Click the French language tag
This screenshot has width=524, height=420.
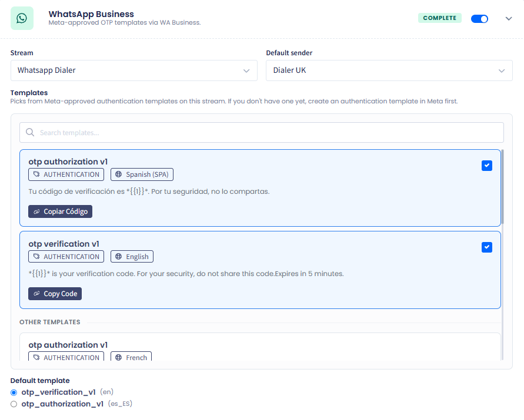coord(131,356)
